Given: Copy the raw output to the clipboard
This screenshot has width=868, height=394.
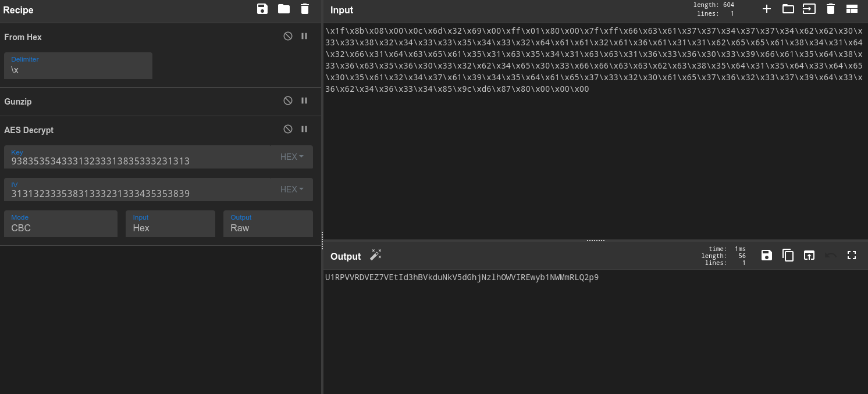Looking at the screenshot, I should pos(788,255).
